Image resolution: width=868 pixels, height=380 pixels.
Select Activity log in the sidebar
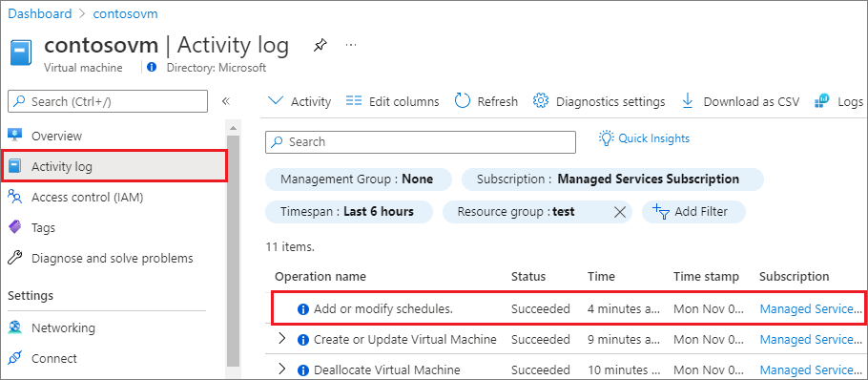point(115,166)
